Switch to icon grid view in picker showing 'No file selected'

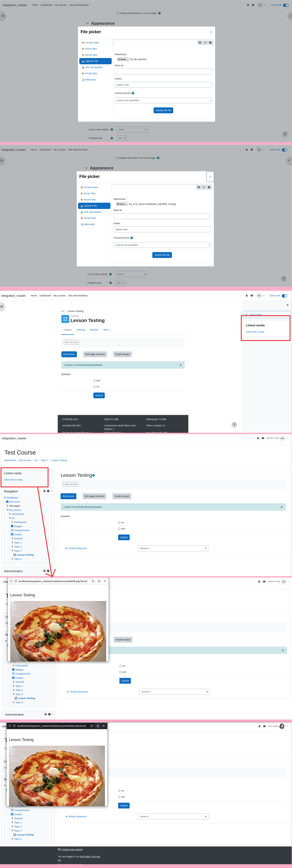(x=200, y=42)
